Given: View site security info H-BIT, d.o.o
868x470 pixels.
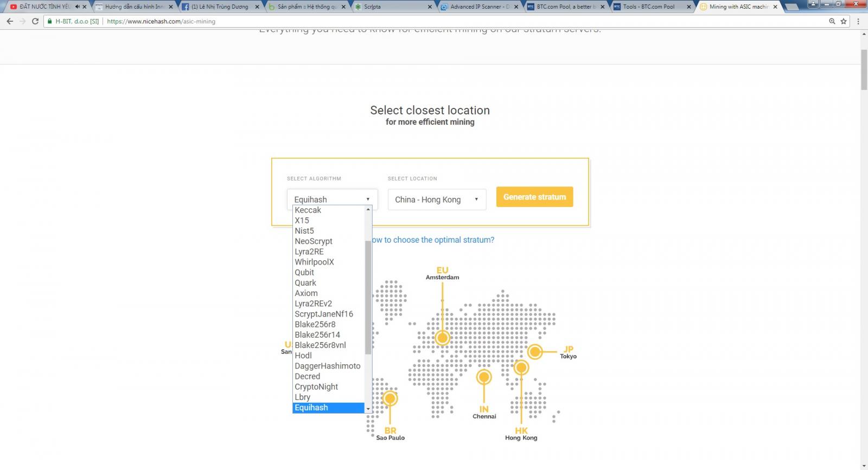Looking at the screenshot, I should pos(73,21).
